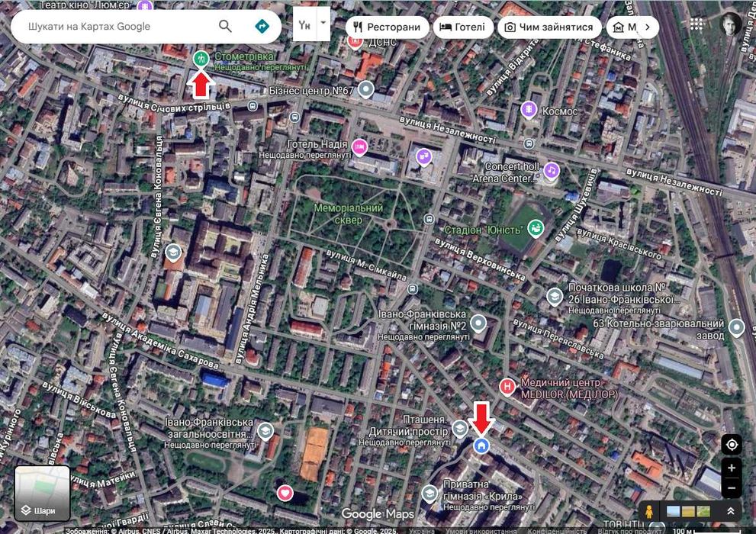Image resolution: width=756 pixels, height=534 pixels.
Task: Select the Котельно-зварювальний завод pin
Action: [x=736, y=328]
